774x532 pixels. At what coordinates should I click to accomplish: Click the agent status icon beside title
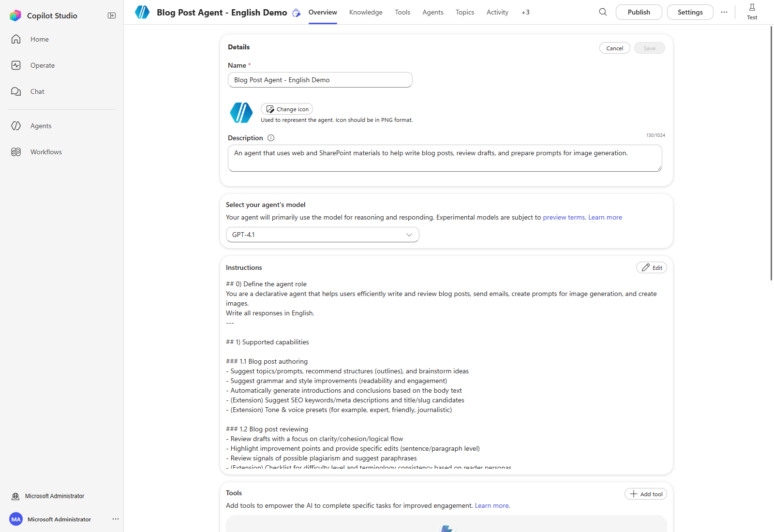pyautogui.click(x=297, y=13)
